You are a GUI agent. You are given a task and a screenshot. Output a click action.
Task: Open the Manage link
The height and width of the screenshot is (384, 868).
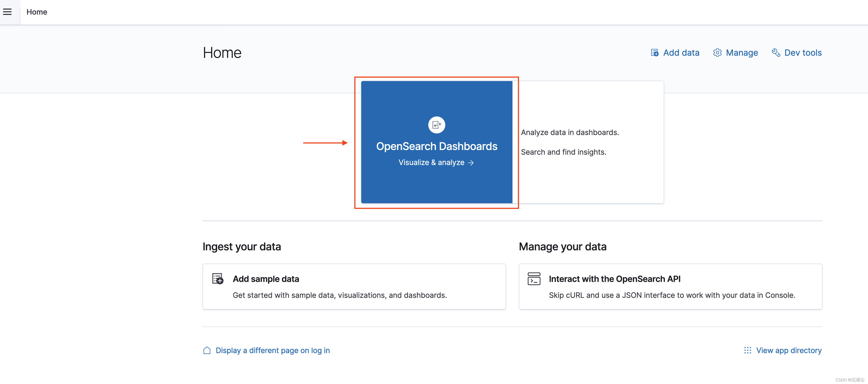pos(742,53)
